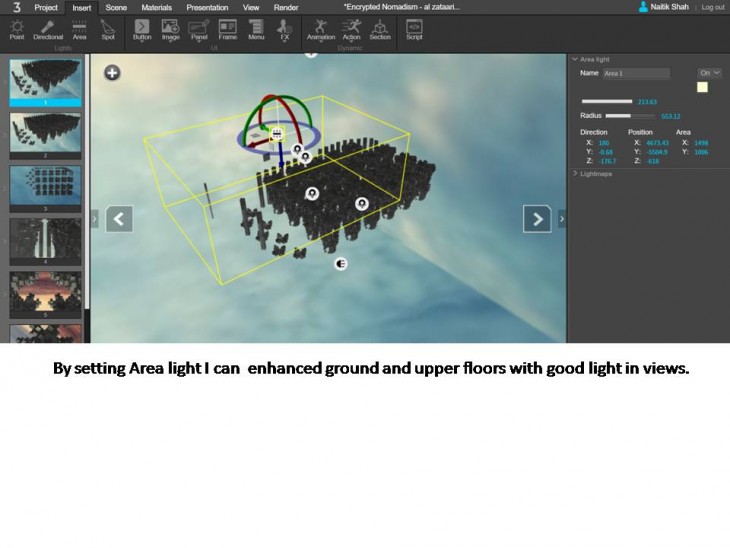730x548 pixels.
Task: Edit the light Name field
Action: pos(636,74)
